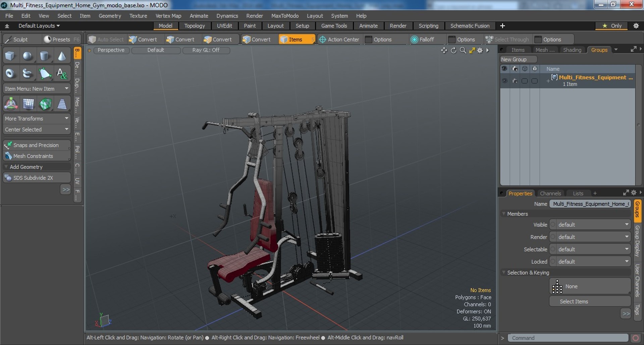
Task: Open the Geometry menu
Action: [110, 16]
